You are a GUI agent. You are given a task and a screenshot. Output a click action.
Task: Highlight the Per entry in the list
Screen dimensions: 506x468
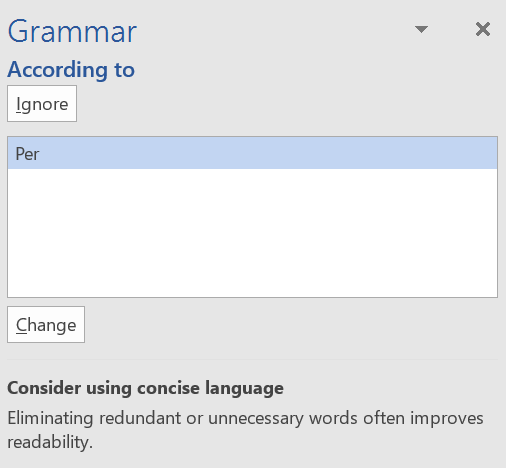tap(252, 154)
